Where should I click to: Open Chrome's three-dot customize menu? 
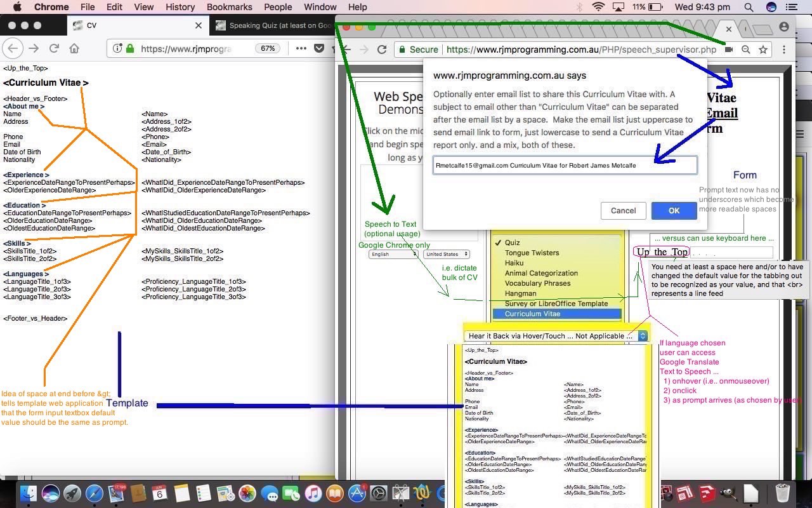pos(785,49)
